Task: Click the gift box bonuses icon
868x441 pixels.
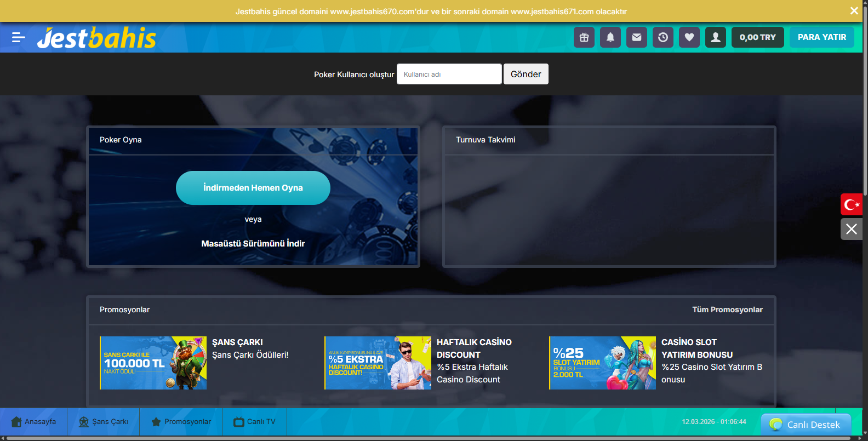Action: click(584, 37)
